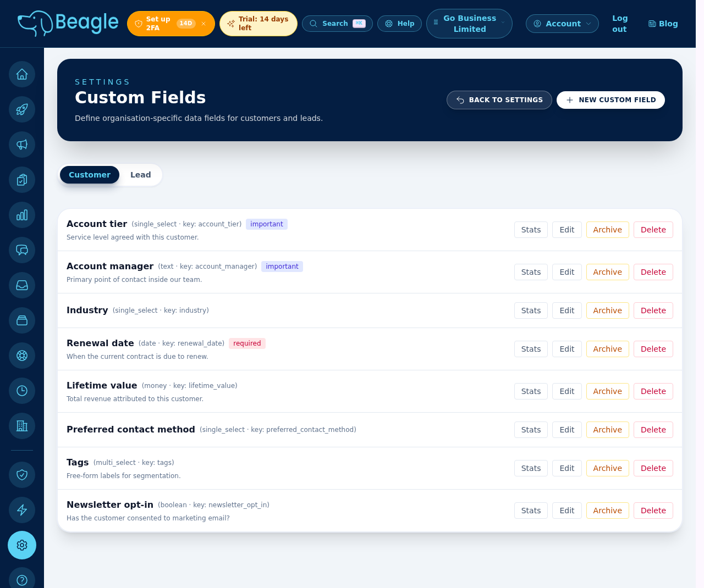
Task: Archive the Account manager field
Action: pos(608,272)
